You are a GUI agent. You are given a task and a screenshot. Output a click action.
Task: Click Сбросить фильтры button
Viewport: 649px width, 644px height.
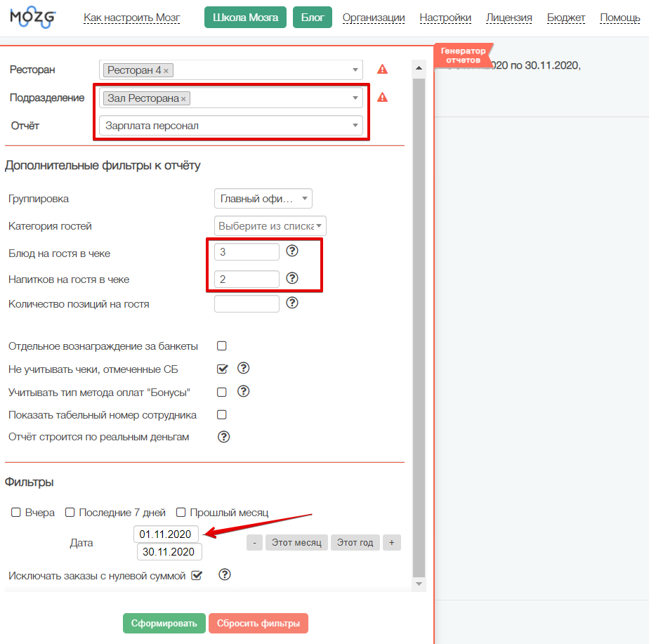click(258, 624)
